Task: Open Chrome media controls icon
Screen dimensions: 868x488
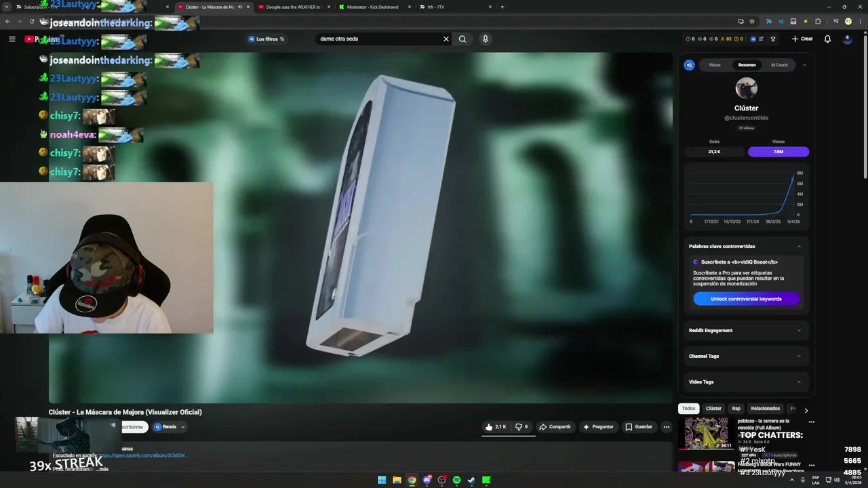Action: [836, 22]
